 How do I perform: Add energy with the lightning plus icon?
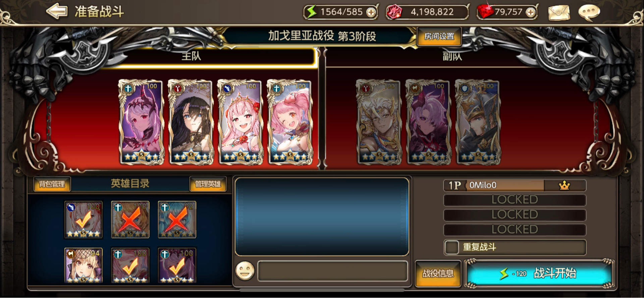click(371, 12)
